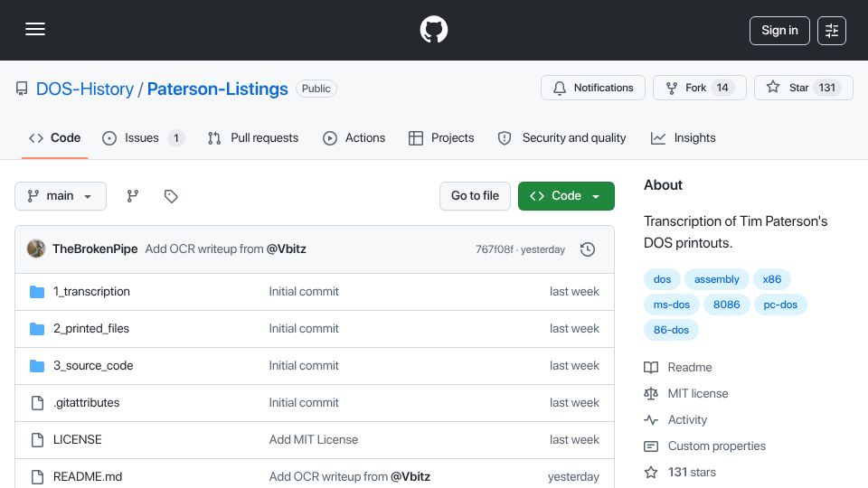868x488 pixels.
Task: Open the .gitattributes file
Action: pyautogui.click(x=87, y=403)
